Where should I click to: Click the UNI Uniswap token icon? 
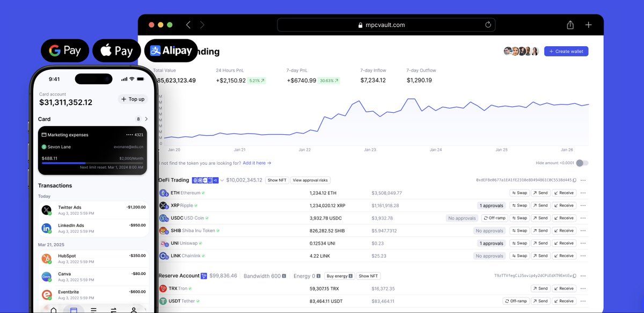coord(163,243)
